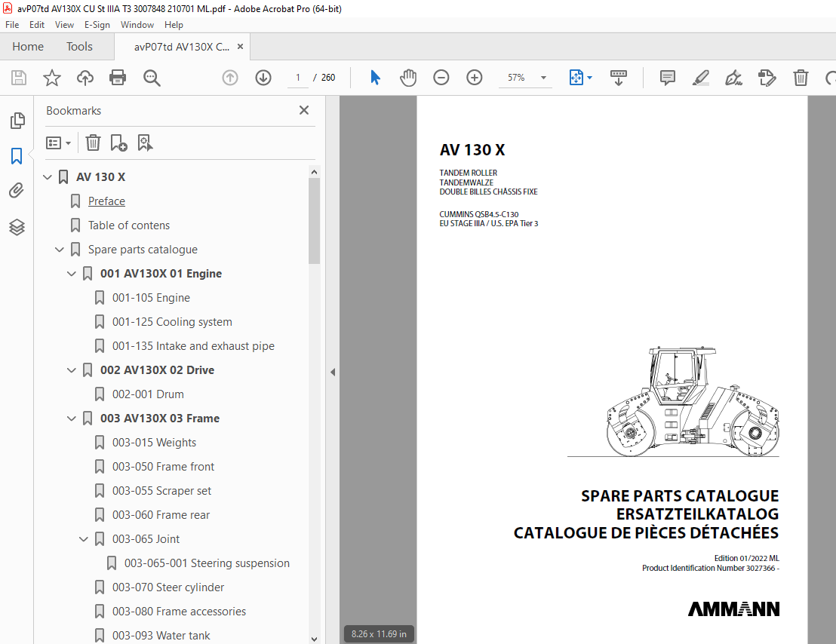
Task: Collapse the Spare parts catalogue bookmark
Action: coord(59,250)
